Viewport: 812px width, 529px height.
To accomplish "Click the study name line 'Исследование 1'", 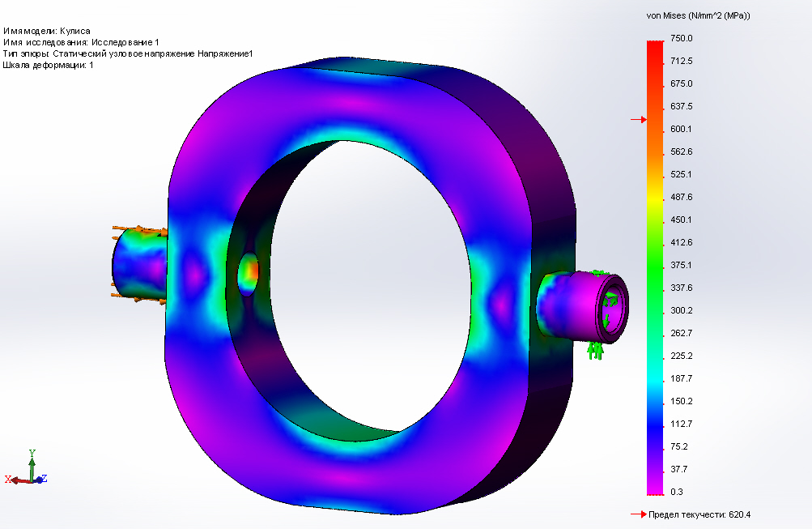I will pyautogui.click(x=81, y=42).
